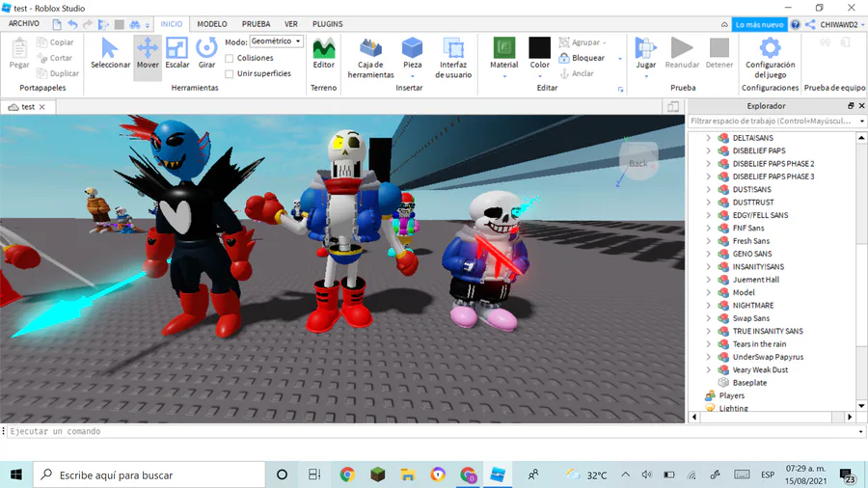Enable the Unir superficies checkbox
This screenshot has width=868, height=488.
230,73
